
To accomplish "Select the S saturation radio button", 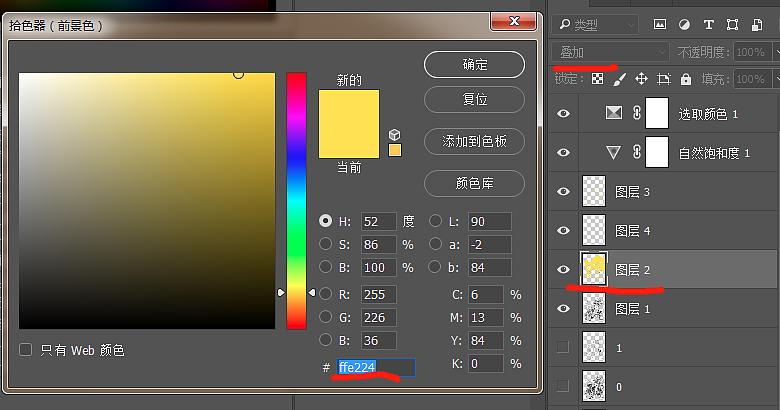I will point(325,244).
